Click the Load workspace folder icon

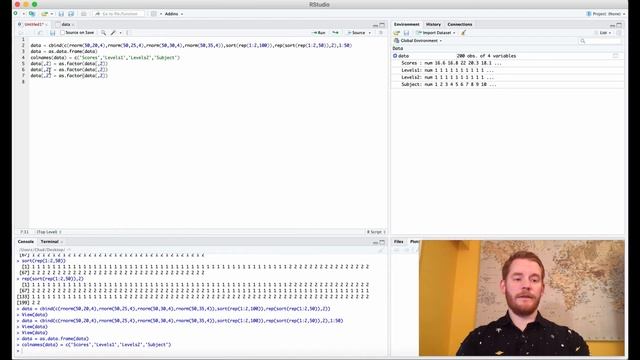(396, 33)
